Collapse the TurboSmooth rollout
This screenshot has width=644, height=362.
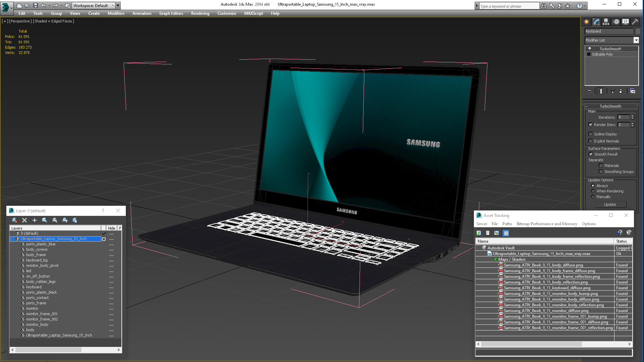pyautogui.click(x=586, y=106)
